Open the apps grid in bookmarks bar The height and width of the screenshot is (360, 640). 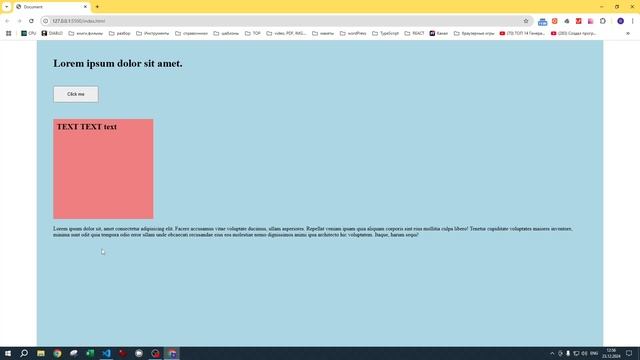(9, 33)
